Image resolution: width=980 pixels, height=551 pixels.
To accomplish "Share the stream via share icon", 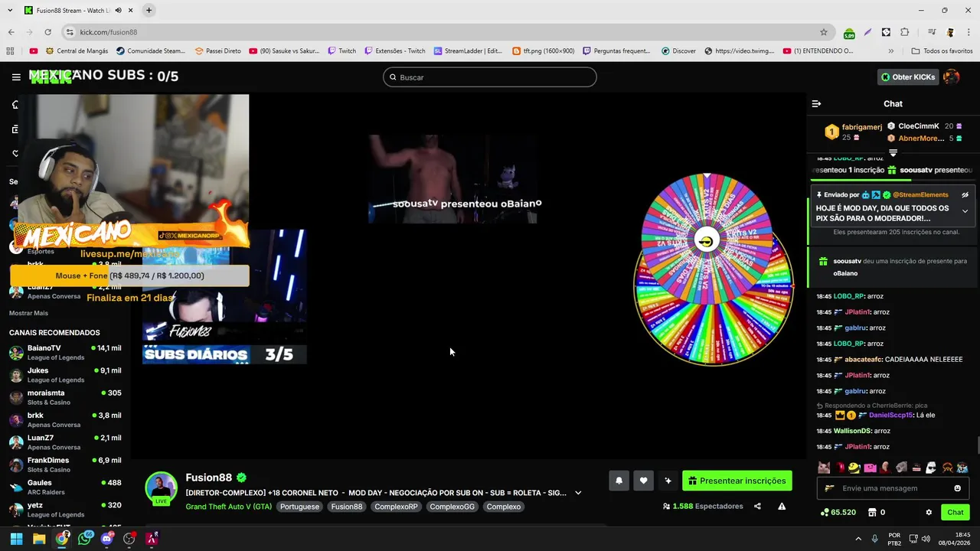I will [757, 506].
